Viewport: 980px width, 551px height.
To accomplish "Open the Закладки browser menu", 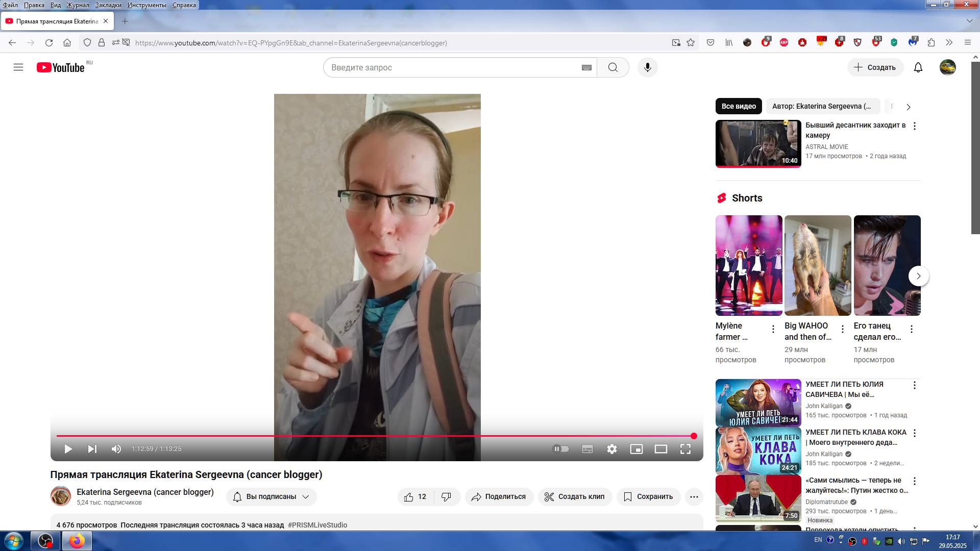I will pos(108,5).
